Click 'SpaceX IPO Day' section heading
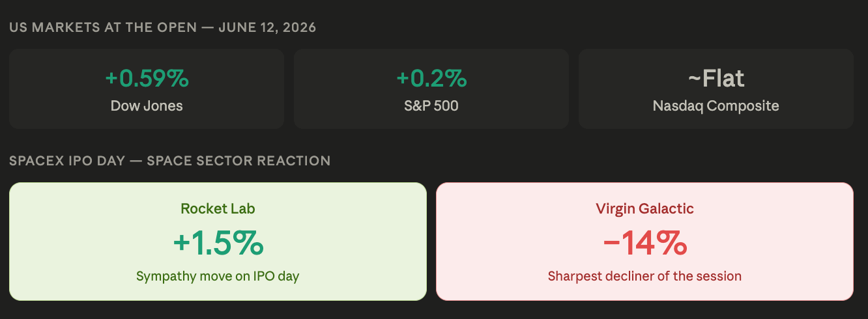The width and height of the screenshot is (868, 319). pyautogui.click(x=66, y=160)
